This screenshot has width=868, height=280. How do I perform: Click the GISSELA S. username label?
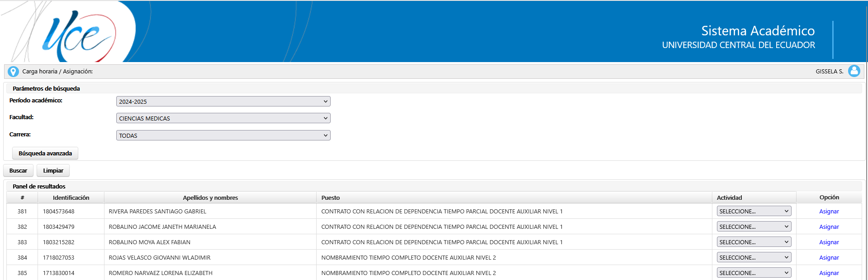click(x=830, y=71)
